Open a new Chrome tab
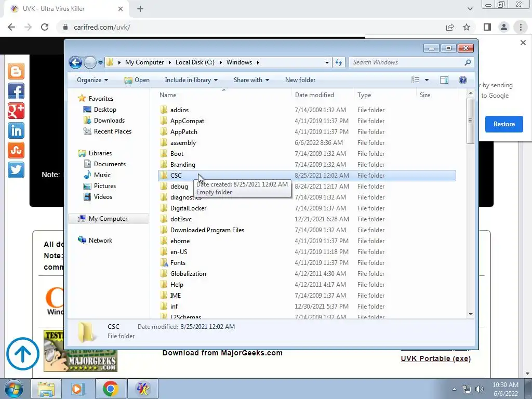This screenshot has width=532, height=399. [140, 9]
